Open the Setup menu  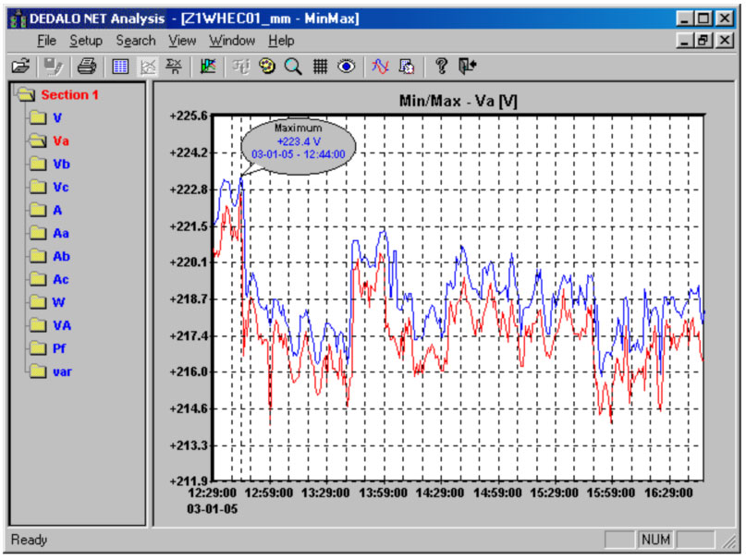click(x=86, y=41)
